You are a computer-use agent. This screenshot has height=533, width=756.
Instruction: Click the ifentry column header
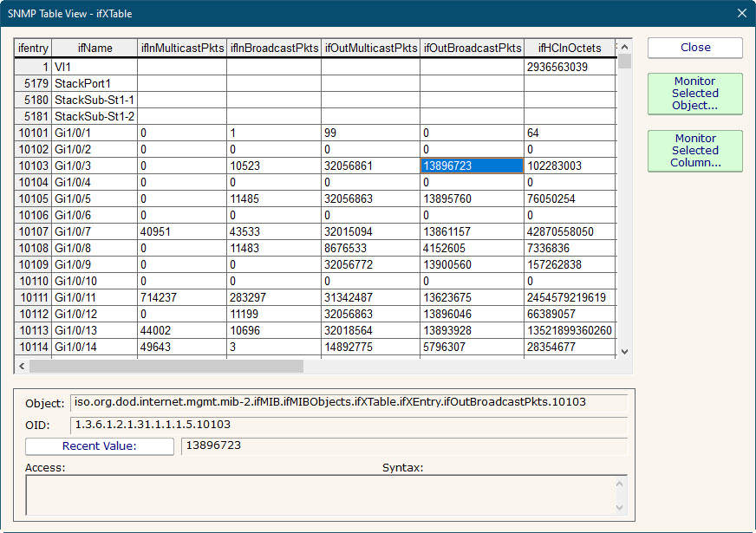point(33,48)
